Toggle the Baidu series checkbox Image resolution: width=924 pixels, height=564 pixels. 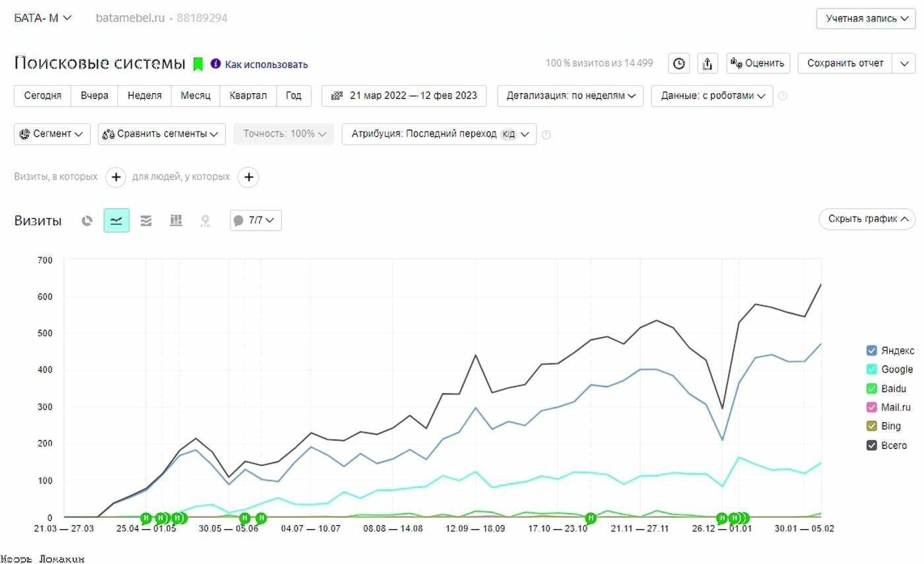[871, 388]
